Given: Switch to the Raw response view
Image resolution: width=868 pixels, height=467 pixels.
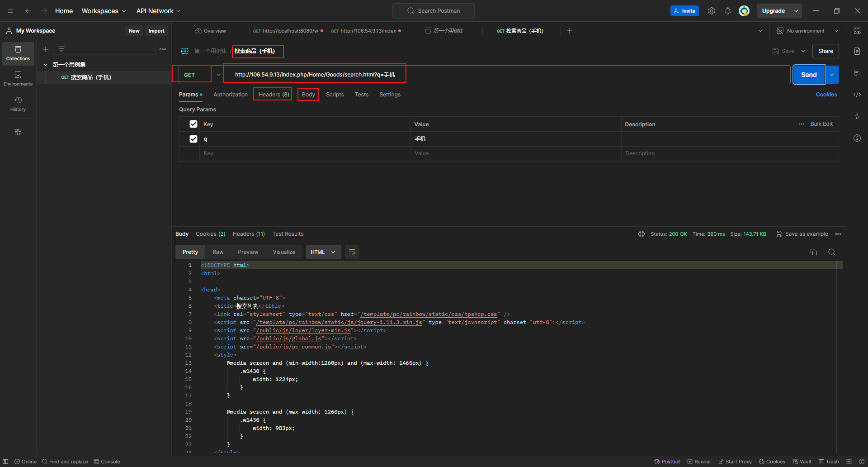Looking at the screenshot, I should click(218, 252).
